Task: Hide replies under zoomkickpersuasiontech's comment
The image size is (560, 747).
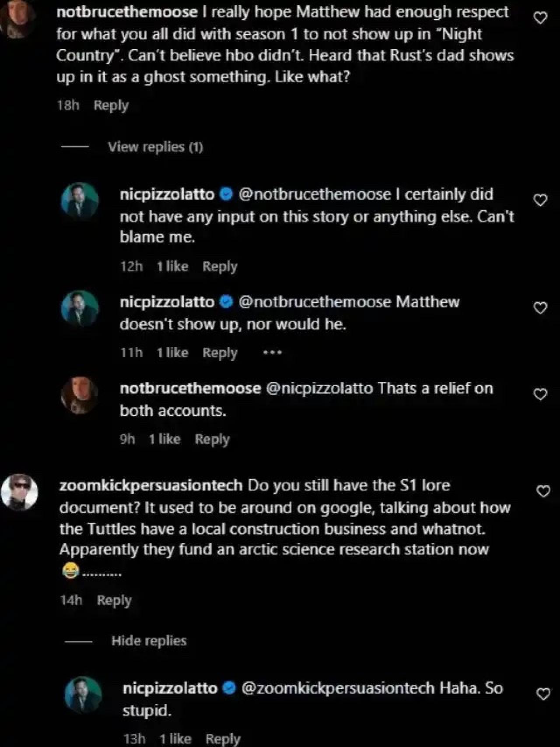Action: (149, 641)
